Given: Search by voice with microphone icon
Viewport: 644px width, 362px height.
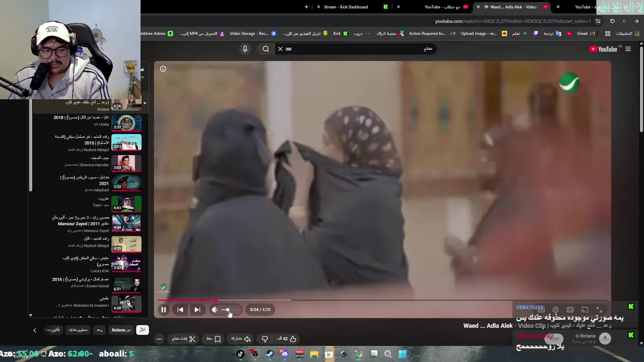Looking at the screenshot, I should click(x=245, y=49).
